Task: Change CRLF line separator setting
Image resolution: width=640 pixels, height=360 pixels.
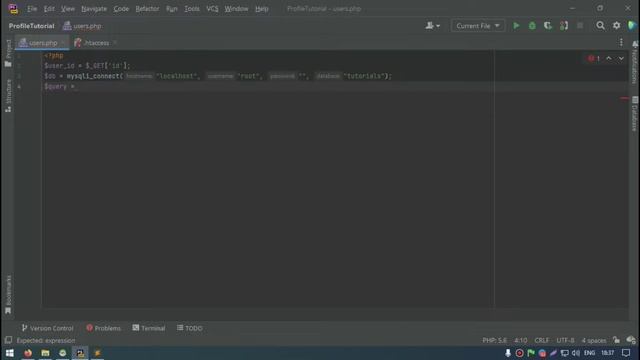Action: coord(542,340)
